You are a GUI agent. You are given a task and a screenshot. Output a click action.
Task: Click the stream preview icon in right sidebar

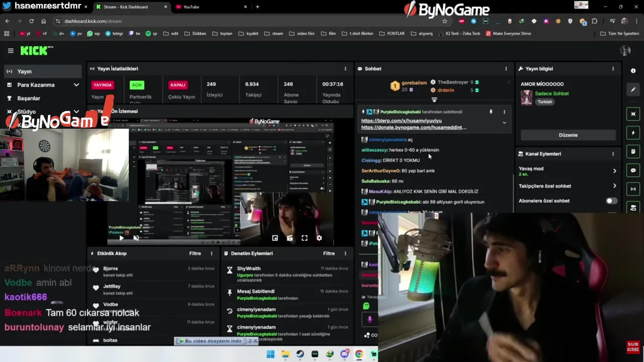pyautogui.click(x=633, y=114)
